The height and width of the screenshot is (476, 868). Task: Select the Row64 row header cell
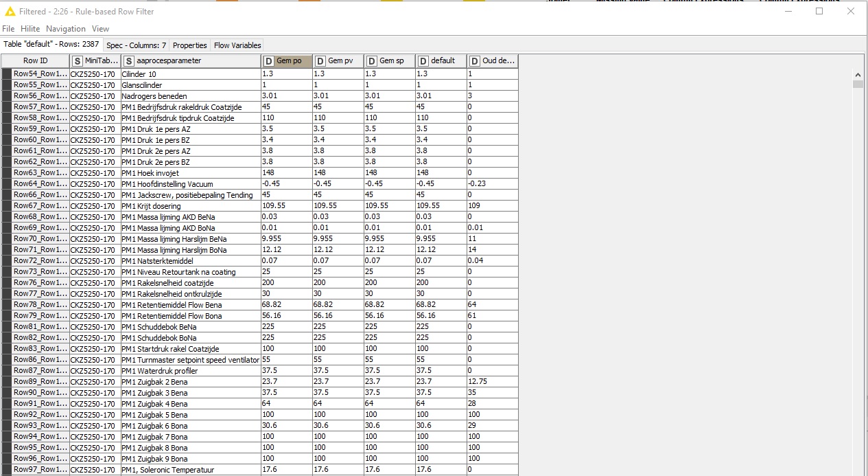tap(40, 184)
